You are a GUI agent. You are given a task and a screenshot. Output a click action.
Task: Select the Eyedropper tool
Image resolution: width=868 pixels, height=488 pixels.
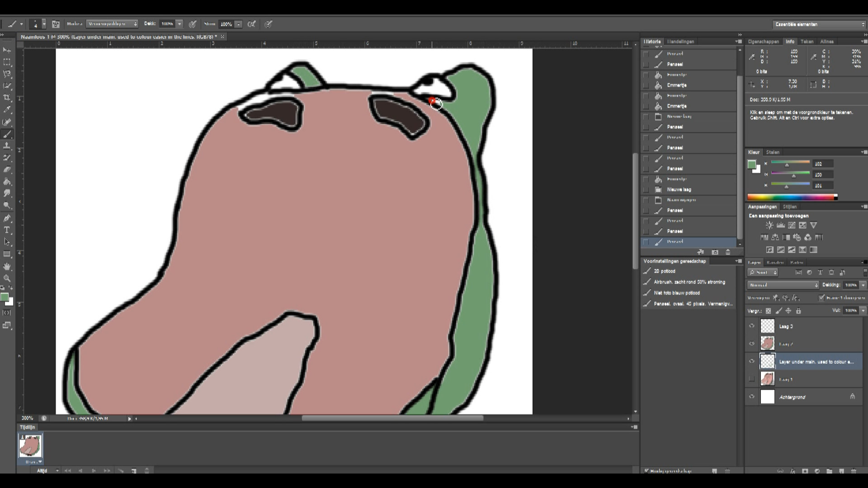tap(7, 109)
